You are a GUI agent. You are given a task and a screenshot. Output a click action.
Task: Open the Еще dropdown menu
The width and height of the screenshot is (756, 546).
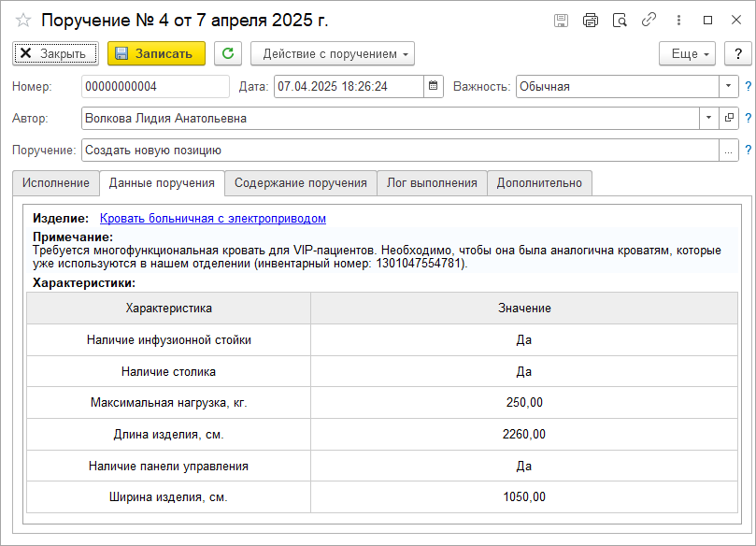(687, 53)
